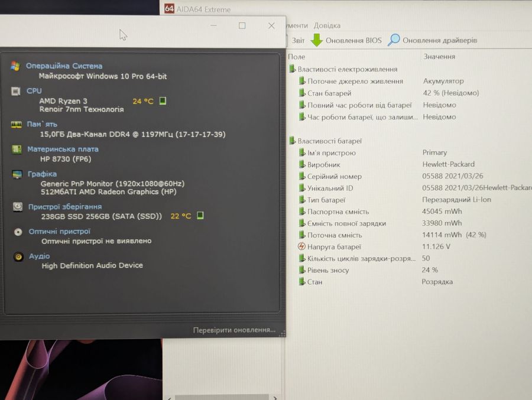Open the Оптичні пристрої section link

click(x=59, y=232)
